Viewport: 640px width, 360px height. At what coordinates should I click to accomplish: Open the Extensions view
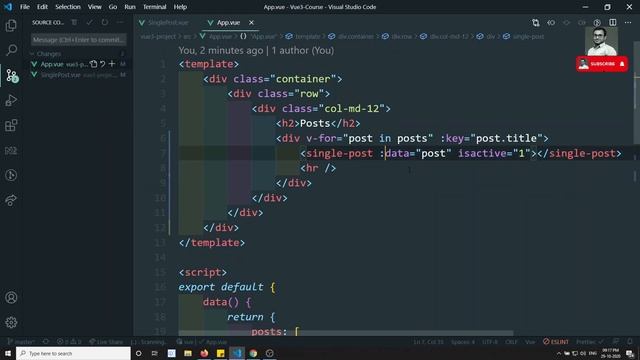11,125
